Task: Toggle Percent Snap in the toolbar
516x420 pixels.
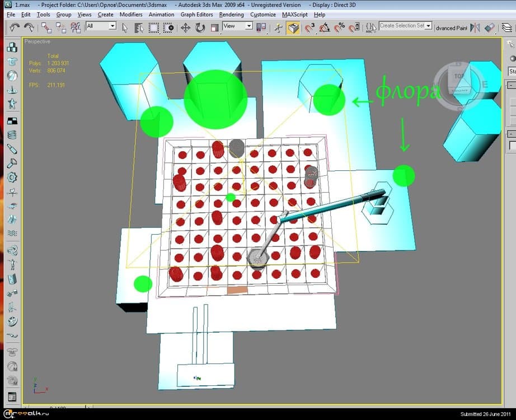Action: 339,27
